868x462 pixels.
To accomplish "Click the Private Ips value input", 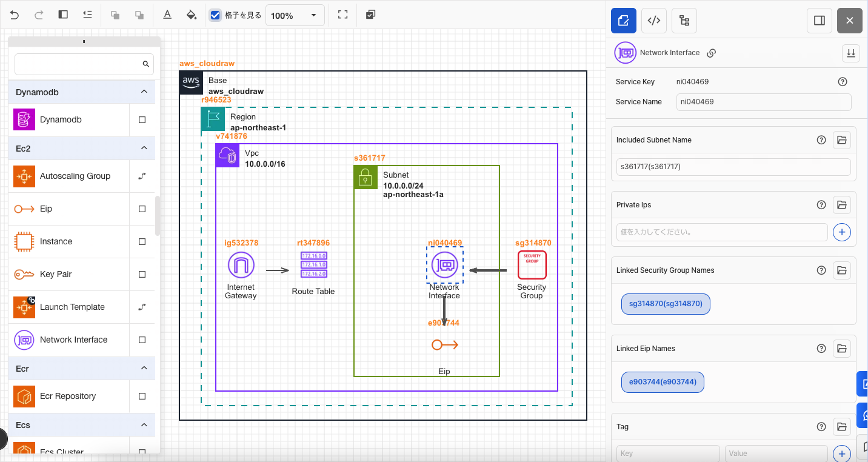I will 722,232.
